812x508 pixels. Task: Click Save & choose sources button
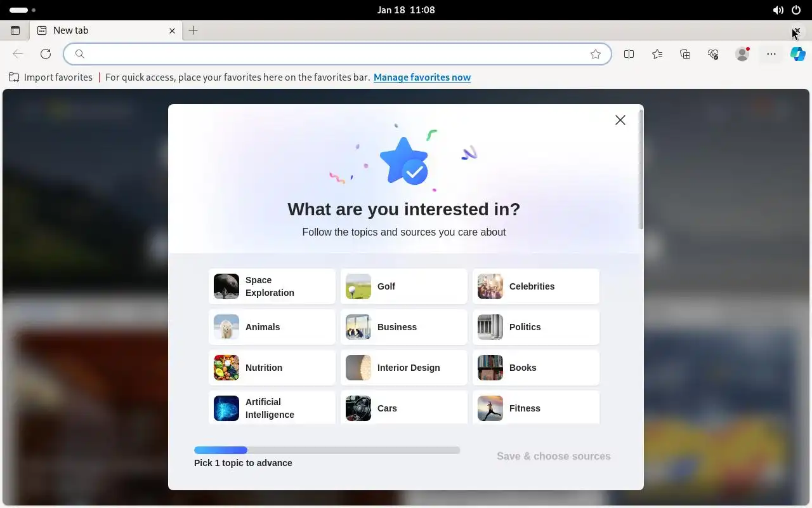pos(554,456)
